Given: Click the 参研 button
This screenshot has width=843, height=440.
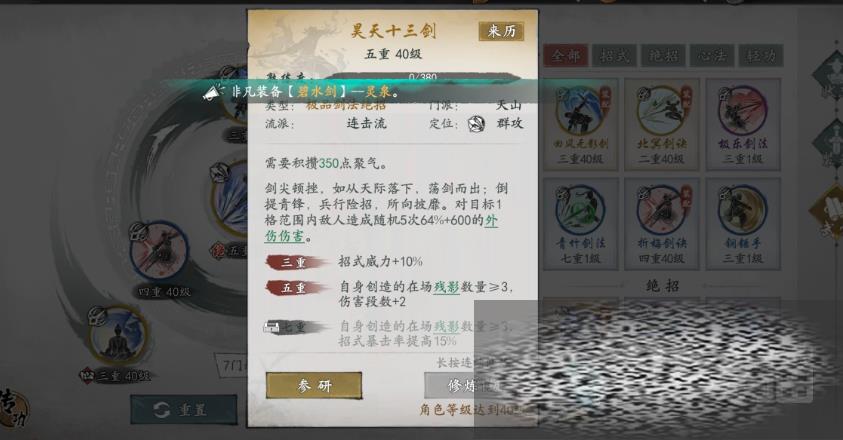Looking at the screenshot, I should tap(314, 385).
